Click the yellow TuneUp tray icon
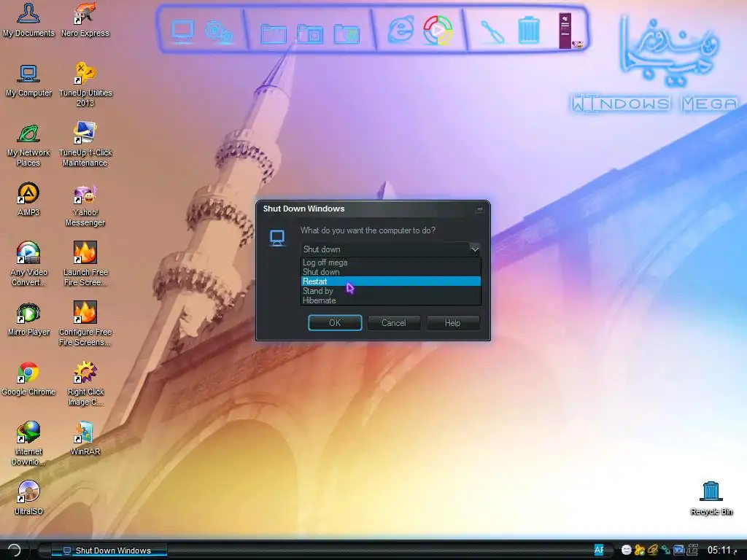The height and width of the screenshot is (560, 747). (640, 550)
